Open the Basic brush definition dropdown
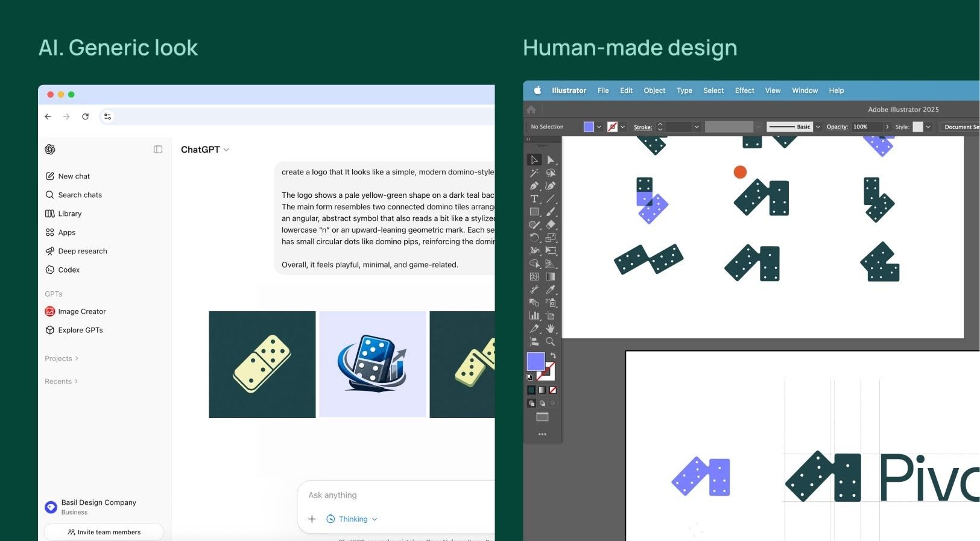The width and height of the screenshot is (980, 541). point(818,127)
